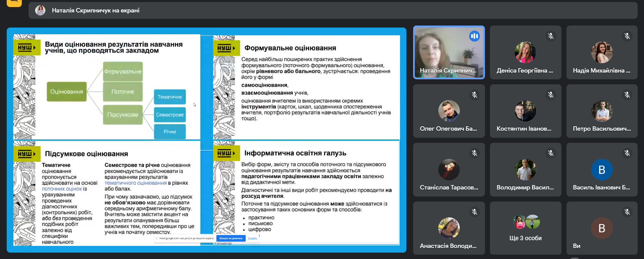Viewport: 644px width, 259px height.
Task: Click the Поточне box in the diagram
Action: pyautogui.click(x=123, y=92)
